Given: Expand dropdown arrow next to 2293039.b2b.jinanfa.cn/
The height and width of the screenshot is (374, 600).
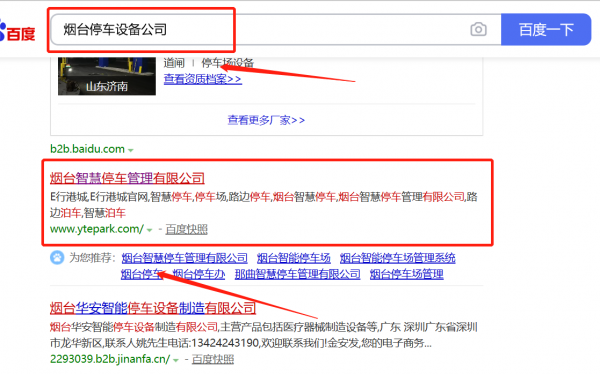Looking at the screenshot, I should 176,360.
